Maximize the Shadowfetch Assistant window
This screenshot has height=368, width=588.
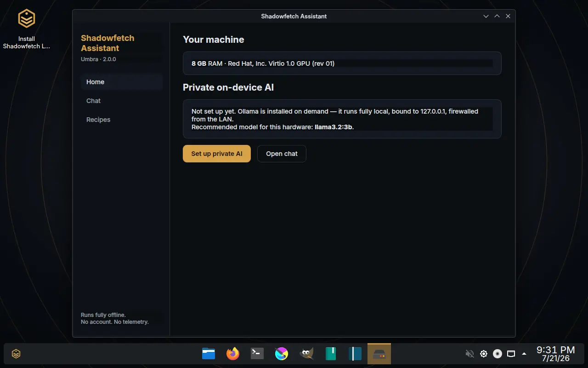tap(497, 16)
